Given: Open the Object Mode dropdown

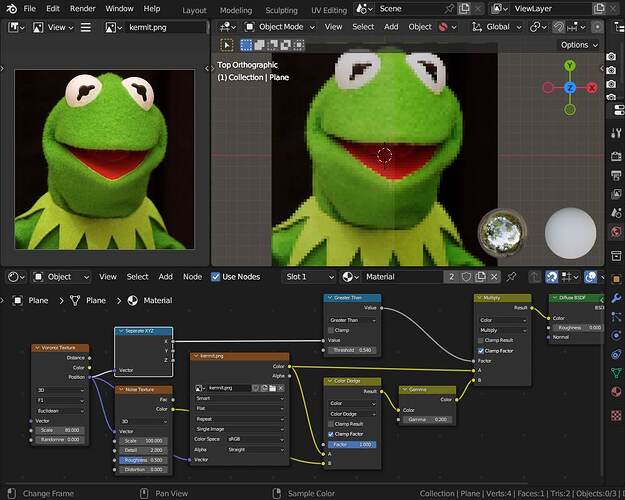Looking at the screenshot, I should coord(279,27).
